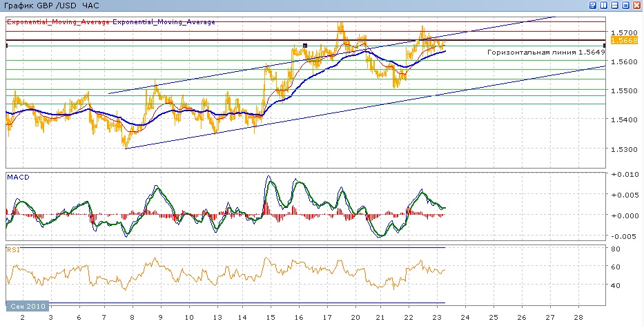Image resolution: width=644 pixels, height=326 pixels.
Task: Click the middle handle on the horizontal line
Action: coord(305,46)
